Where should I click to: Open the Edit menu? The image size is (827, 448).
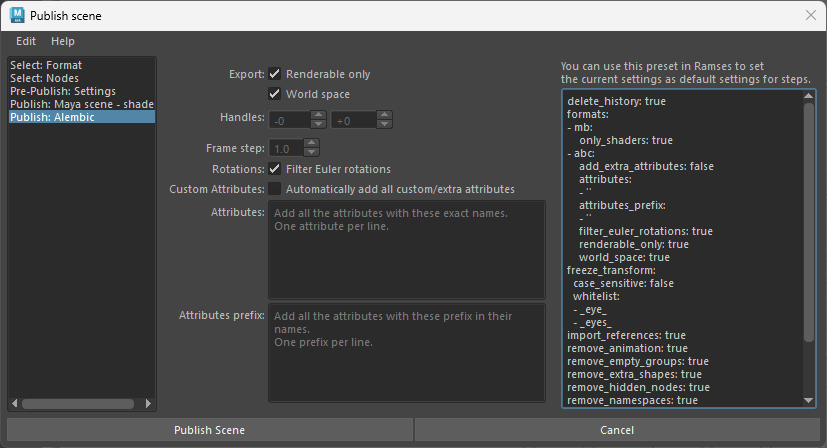26,41
